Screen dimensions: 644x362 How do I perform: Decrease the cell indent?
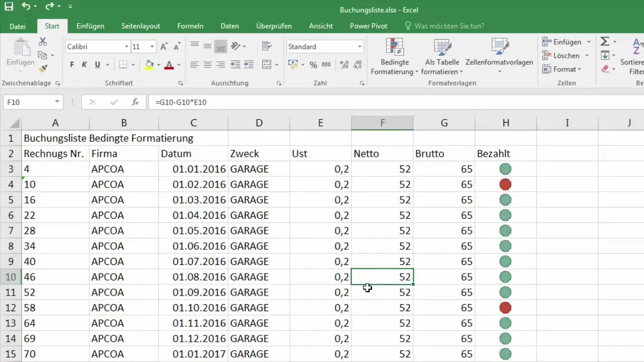235,64
